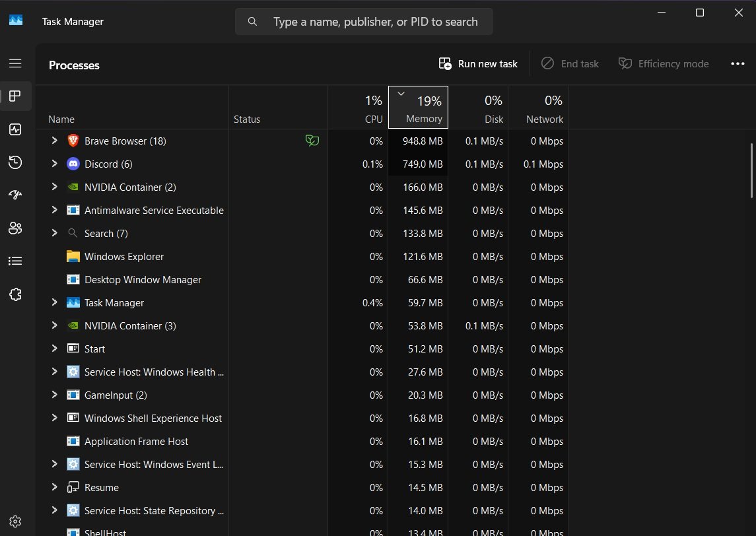
Task: Click the Processes page heading
Action: coord(74,65)
